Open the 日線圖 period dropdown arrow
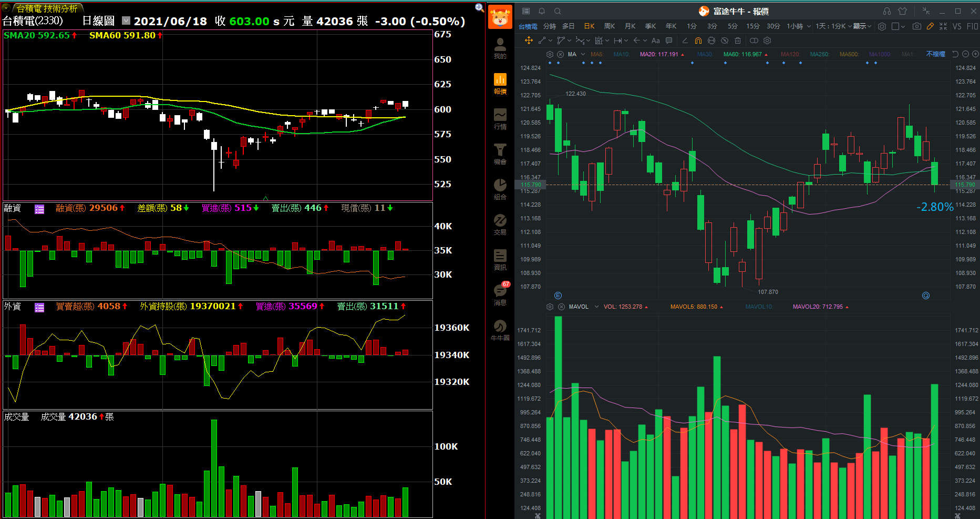The width and height of the screenshot is (980, 519). click(126, 21)
